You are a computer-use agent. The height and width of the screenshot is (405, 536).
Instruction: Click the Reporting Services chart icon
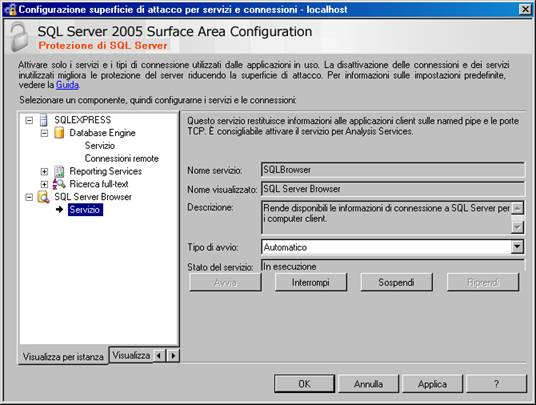[59, 171]
